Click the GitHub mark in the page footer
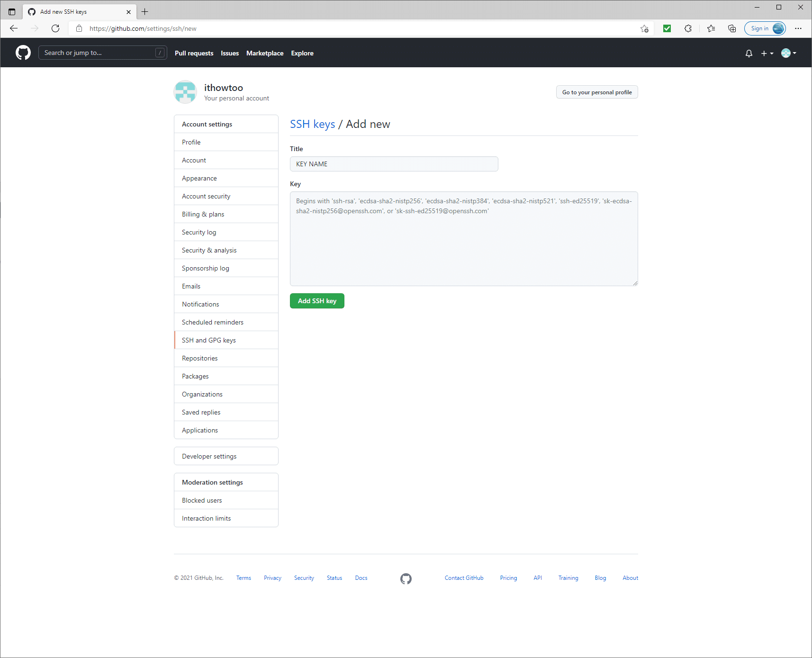Image resolution: width=812 pixels, height=658 pixels. tap(406, 578)
